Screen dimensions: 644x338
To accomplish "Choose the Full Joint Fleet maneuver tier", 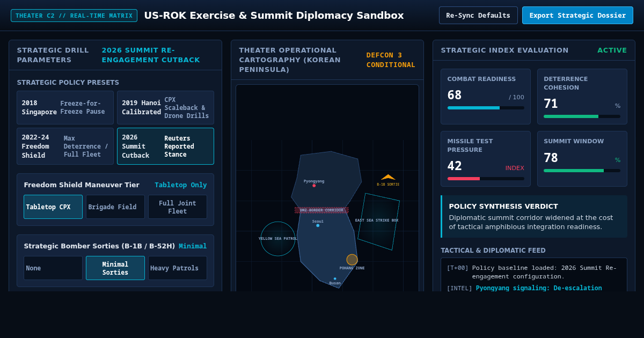I will 178,207.
